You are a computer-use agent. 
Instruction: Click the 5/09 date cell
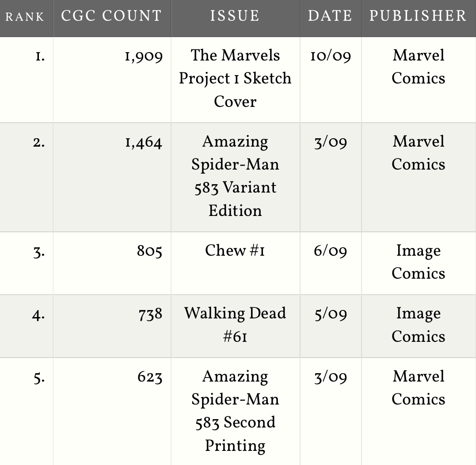(x=331, y=314)
